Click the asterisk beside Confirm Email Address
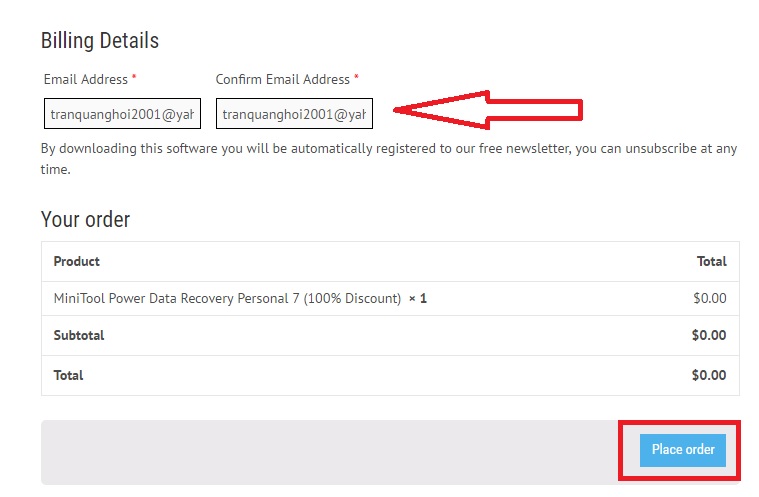 click(356, 78)
